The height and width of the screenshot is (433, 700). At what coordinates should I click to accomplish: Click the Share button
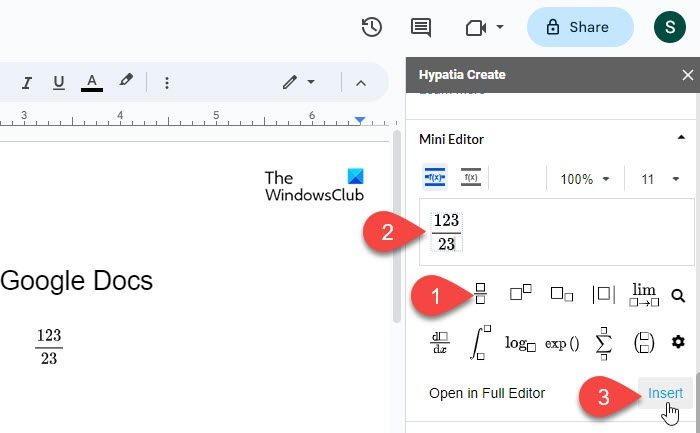tap(580, 27)
